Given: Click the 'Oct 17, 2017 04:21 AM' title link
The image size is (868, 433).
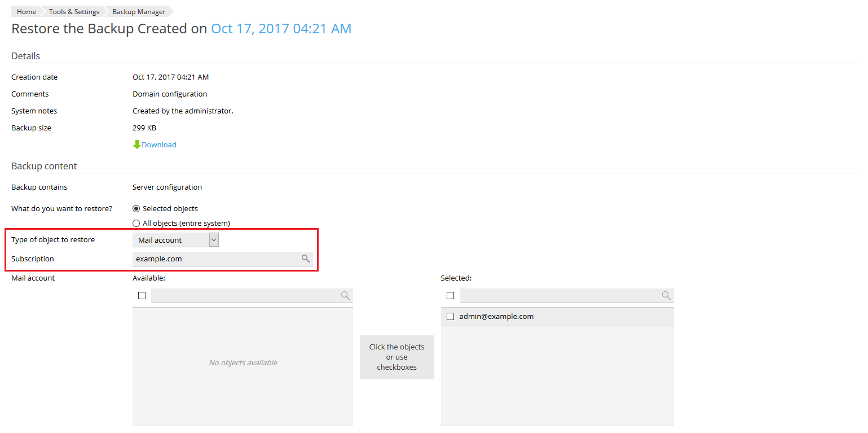Looking at the screenshot, I should point(281,29).
